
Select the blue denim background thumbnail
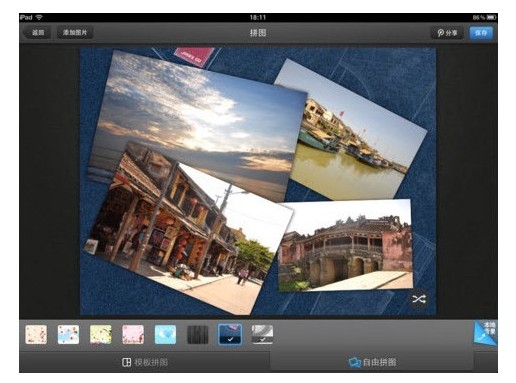click(230, 334)
